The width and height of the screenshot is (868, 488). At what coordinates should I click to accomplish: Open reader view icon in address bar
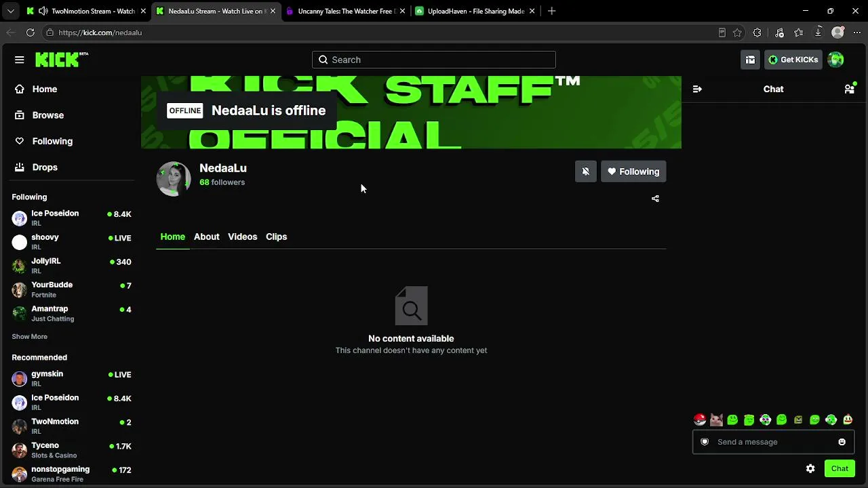point(722,33)
